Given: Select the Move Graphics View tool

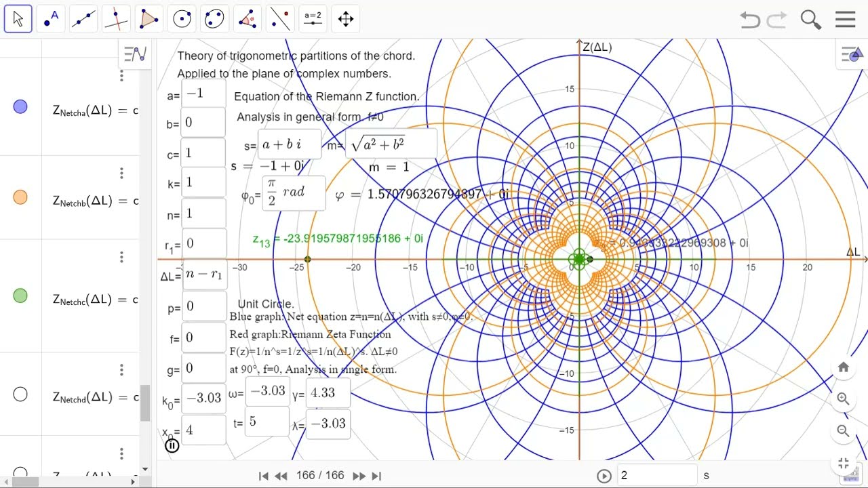Looking at the screenshot, I should pos(345,18).
